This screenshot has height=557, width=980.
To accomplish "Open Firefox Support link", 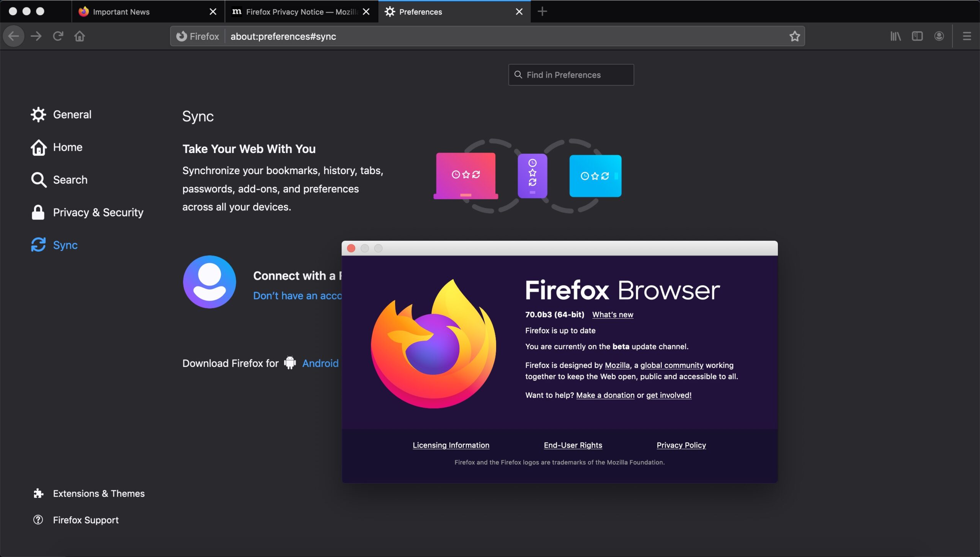I will 76,520.
